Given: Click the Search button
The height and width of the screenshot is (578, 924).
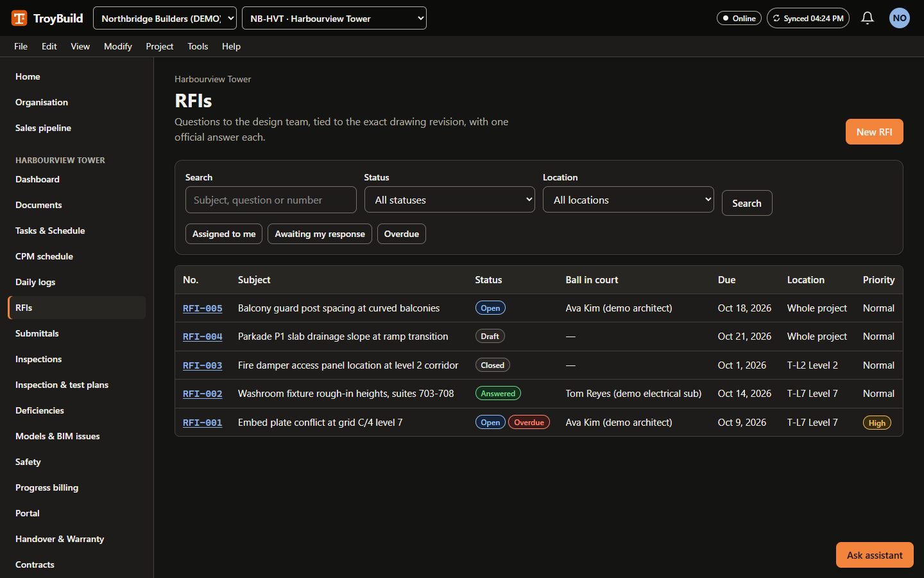Looking at the screenshot, I should [x=747, y=203].
